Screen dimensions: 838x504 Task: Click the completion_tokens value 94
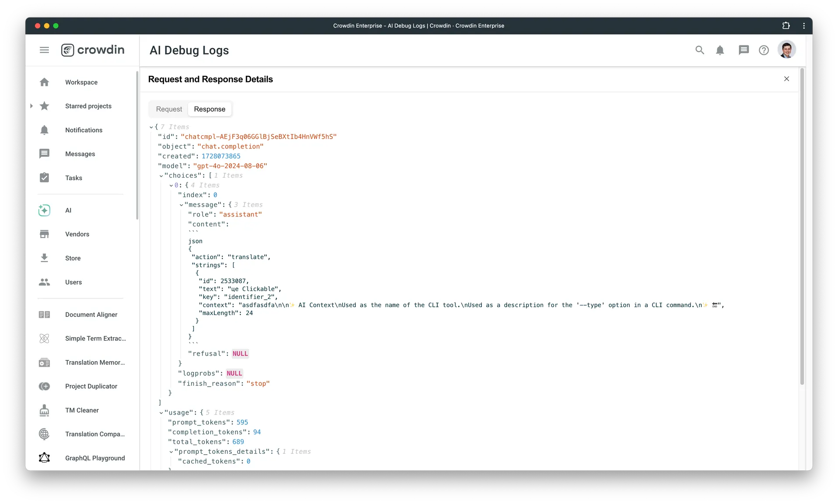click(x=257, y=432)
